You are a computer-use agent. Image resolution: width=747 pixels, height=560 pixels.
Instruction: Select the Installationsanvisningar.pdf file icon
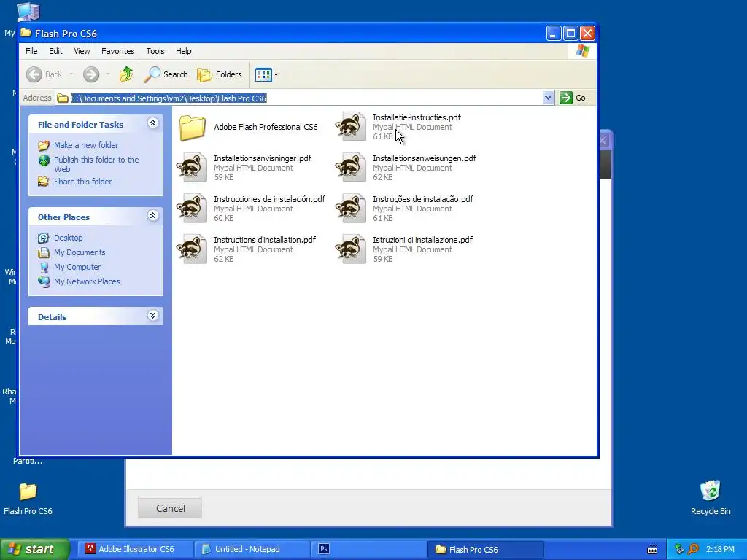click(x=192, y=168)
